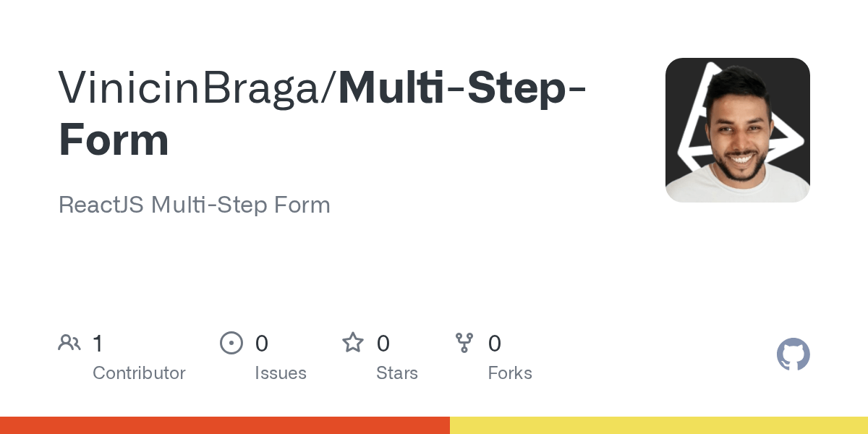Click the issues circle-dot icon
Viewport: 868px width, 434px height.
[x=231, y=343]
